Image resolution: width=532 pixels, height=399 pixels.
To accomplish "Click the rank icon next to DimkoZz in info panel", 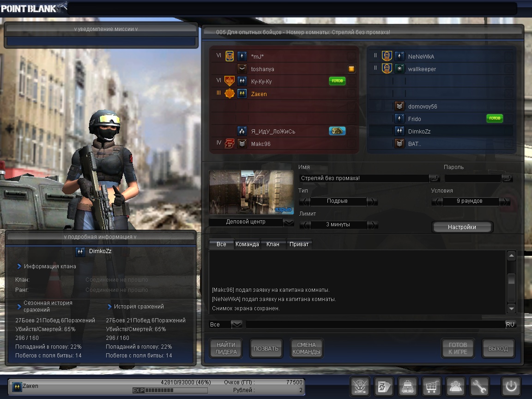I will click(80, 251).
